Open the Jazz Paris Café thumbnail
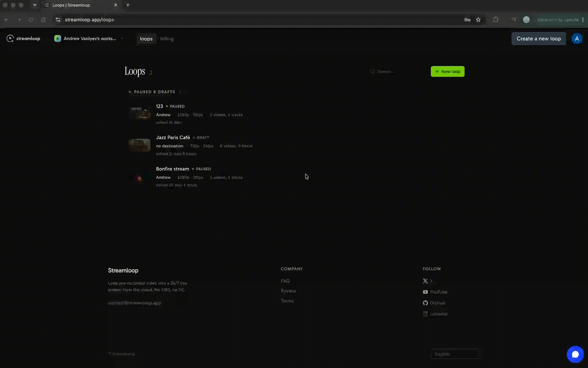 click(x=139, y=145)
